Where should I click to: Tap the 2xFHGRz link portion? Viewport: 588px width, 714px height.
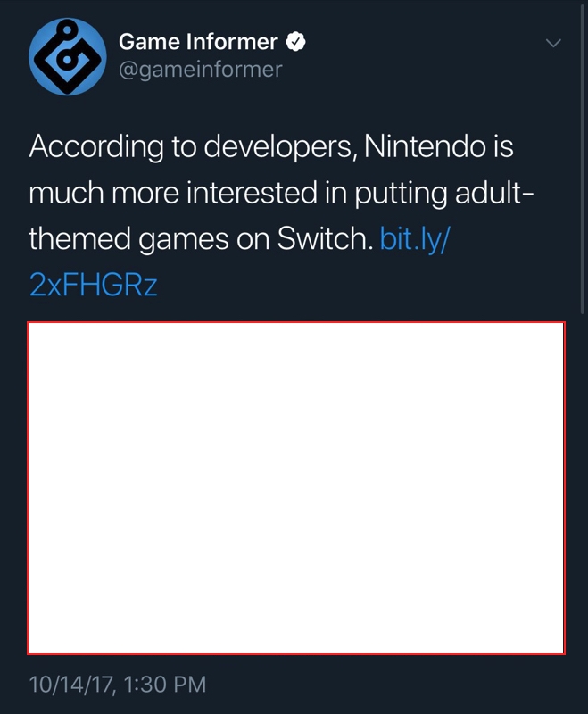tap(94, 286)
